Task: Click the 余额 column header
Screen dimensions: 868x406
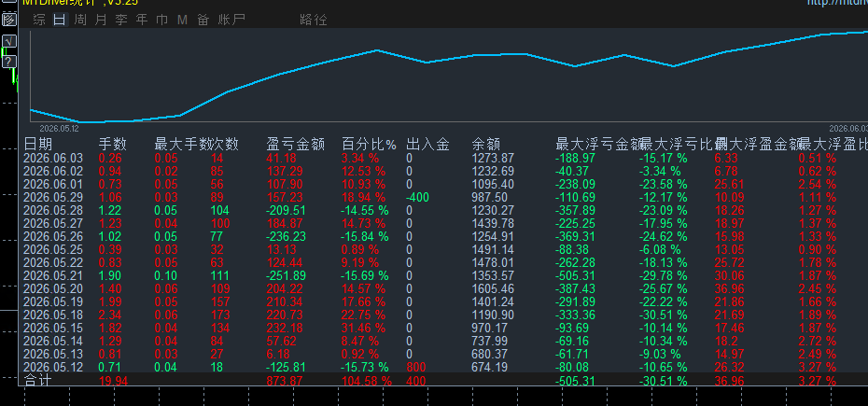Action: click(x=486, y=145)
